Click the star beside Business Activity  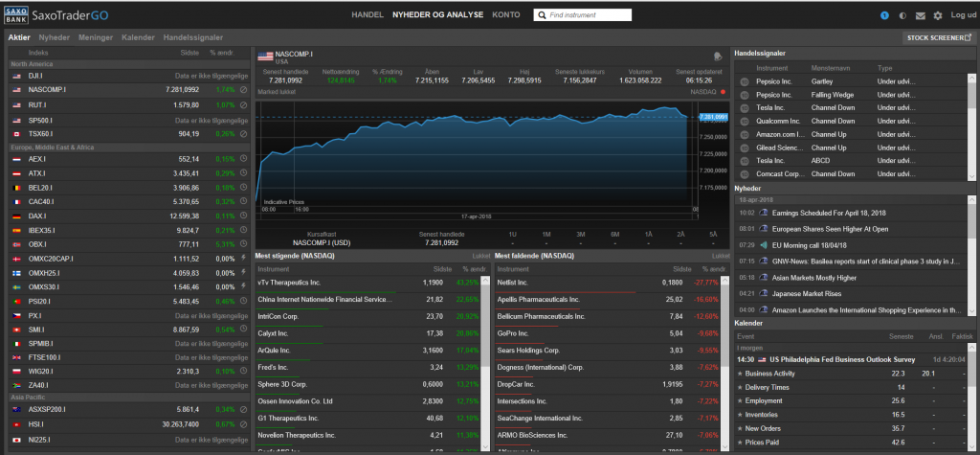740,374
